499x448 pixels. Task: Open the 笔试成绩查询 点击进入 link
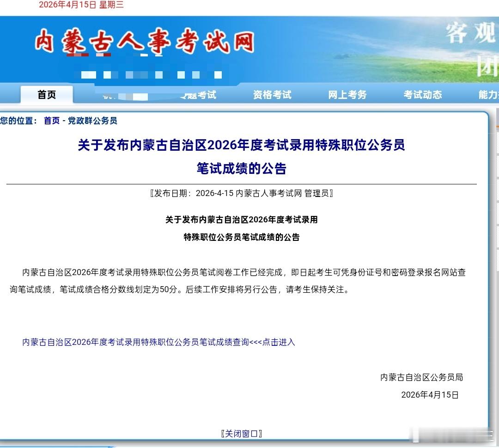tap(158, 343)
